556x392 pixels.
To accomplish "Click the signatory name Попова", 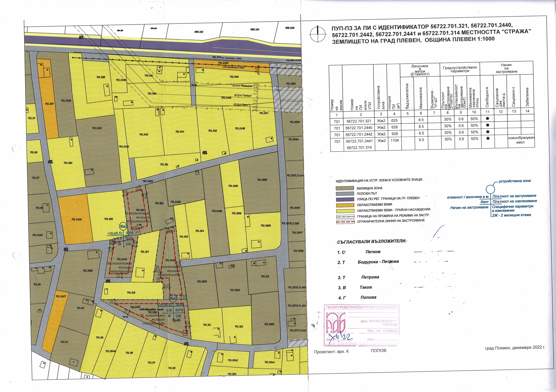I will pos(368,297).
